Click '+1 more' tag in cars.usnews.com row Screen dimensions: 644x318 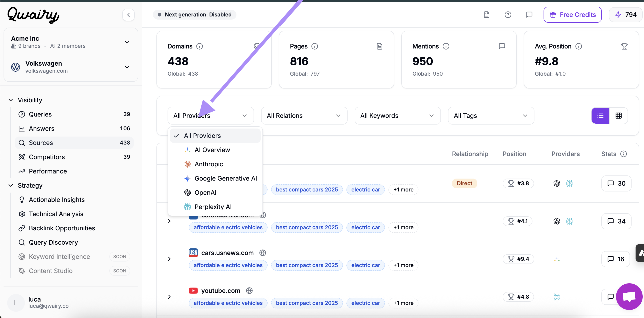coord(403,265)
